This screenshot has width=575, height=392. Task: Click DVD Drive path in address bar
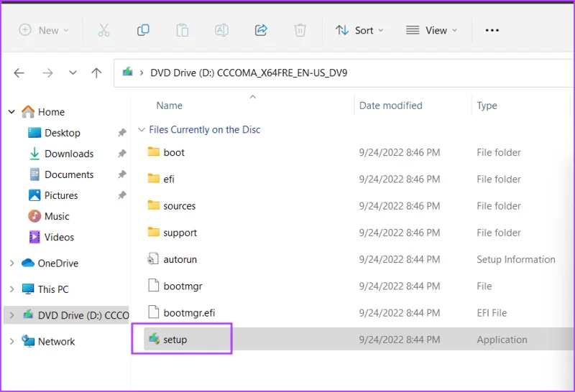pyautogui.click(x=249, y=73)
